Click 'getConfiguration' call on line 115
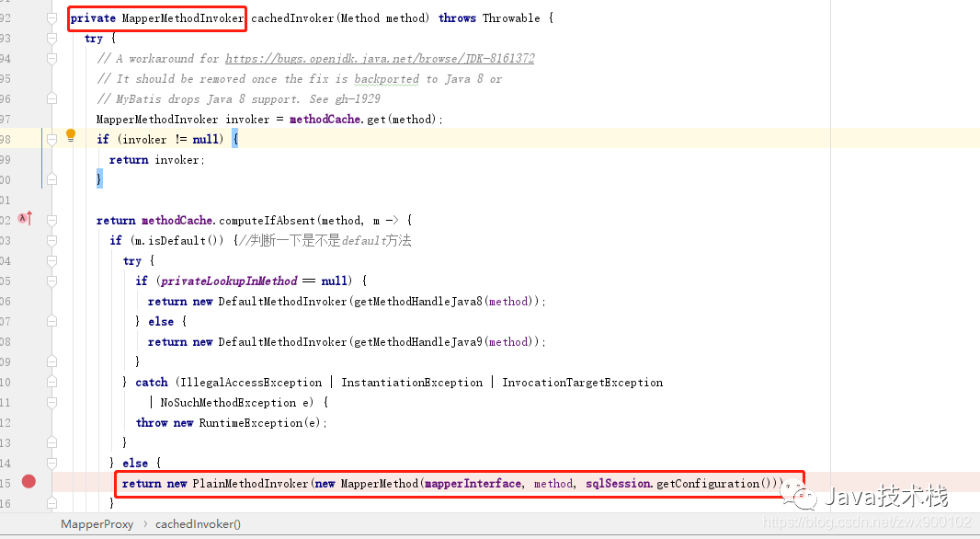 [708, 483]
